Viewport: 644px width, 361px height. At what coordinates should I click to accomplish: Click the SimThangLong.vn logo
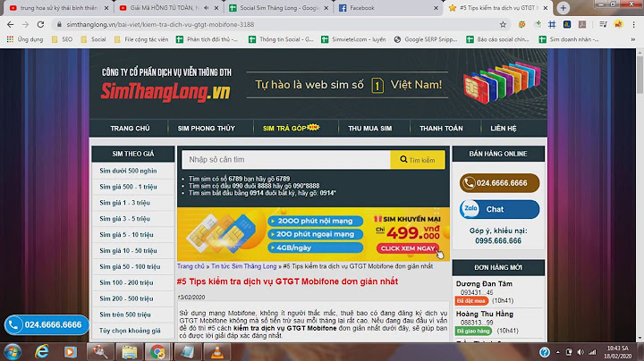click(165, 92)
